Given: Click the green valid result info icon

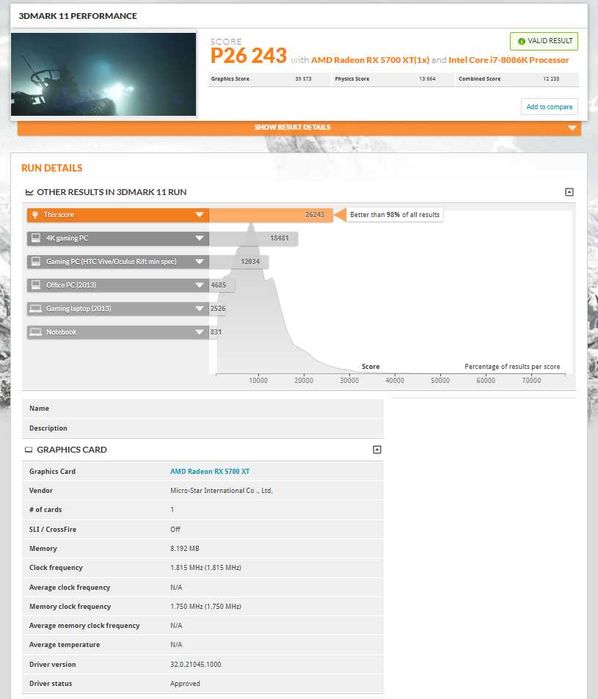Looking at the screenshot, I should coord(521,41).
